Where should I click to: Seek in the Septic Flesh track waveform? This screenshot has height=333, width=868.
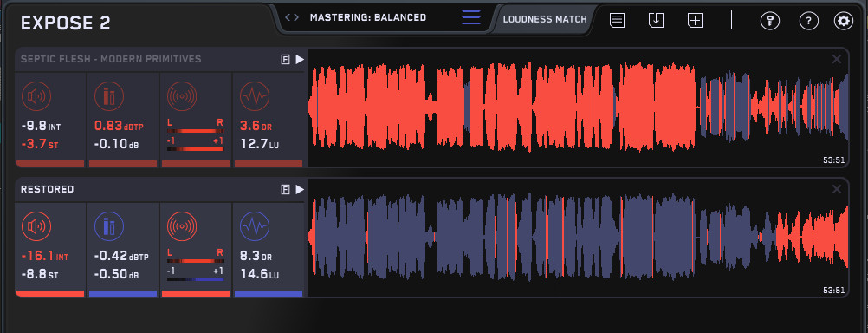[x=578, y=107]
